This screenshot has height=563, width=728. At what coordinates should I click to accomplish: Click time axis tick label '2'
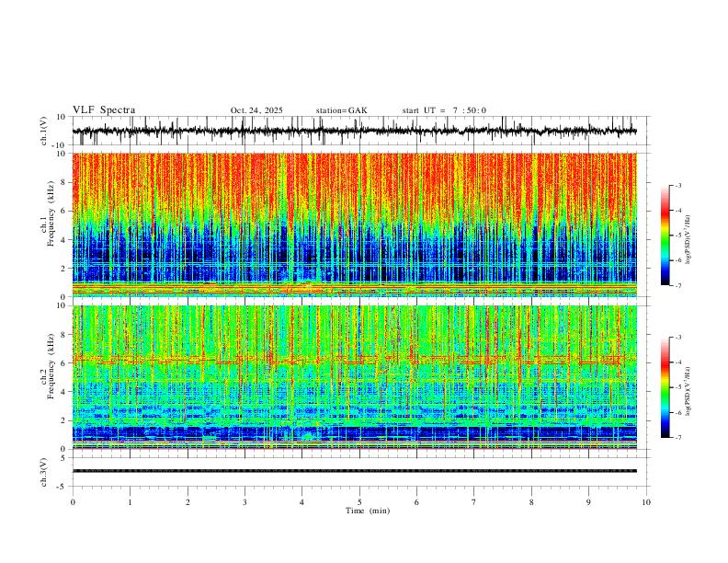coord(188,502)
